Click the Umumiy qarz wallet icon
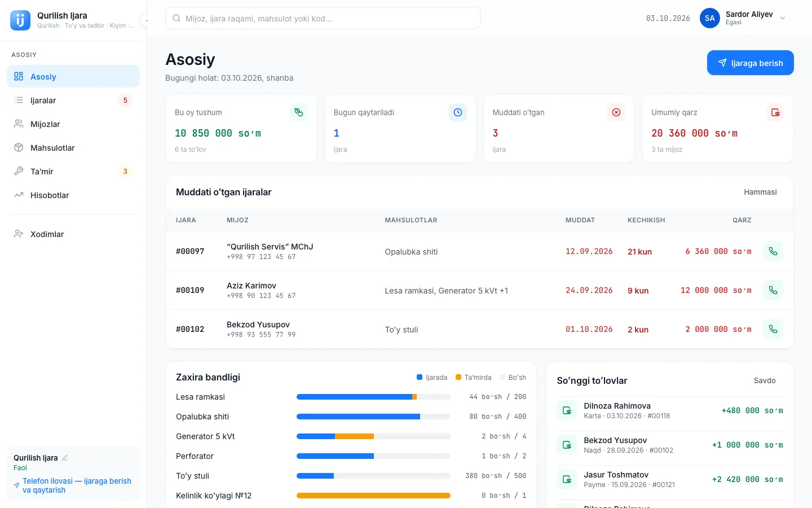Viewport: 812px width, 508px height. [775, 112]
